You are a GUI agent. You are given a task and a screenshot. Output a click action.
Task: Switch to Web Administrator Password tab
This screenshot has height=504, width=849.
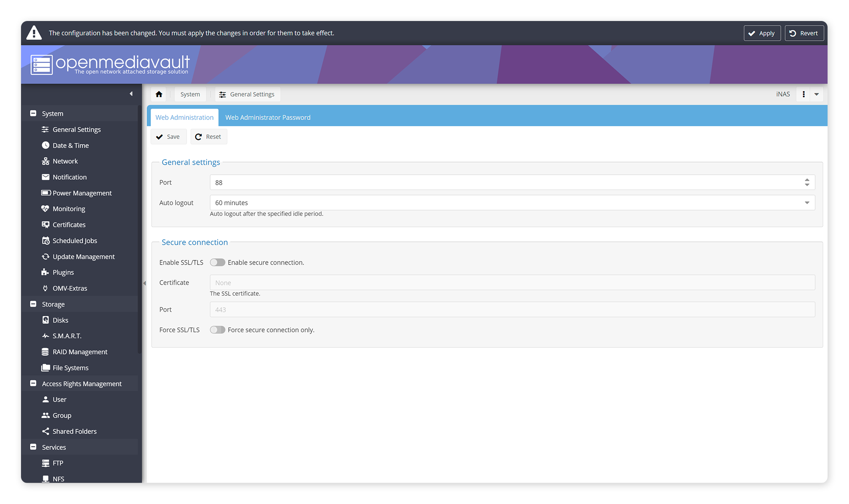click(268, 118)
